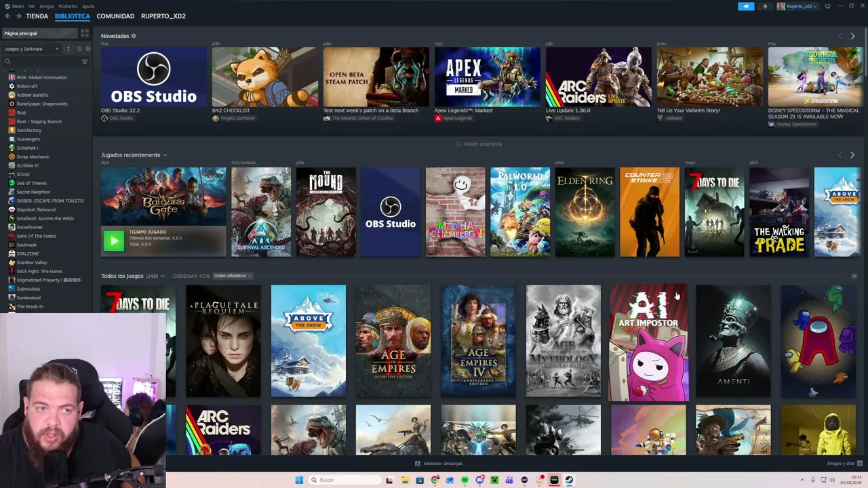The width and height of the screenshot is (868, 488).
Task: Open Google Chrome from the taskbar
Action: pyautogui.click(x=435, y=480)
